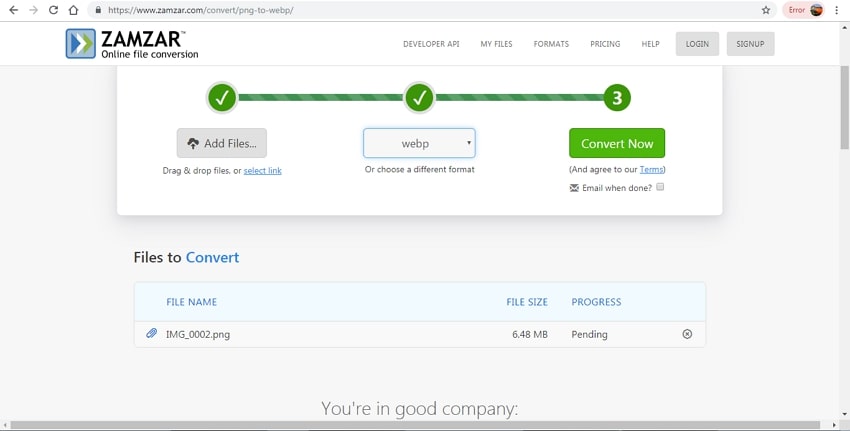Bookmark this page with the star icon
This screenshot has height=431, width=850.
click(x=766, y=10)
